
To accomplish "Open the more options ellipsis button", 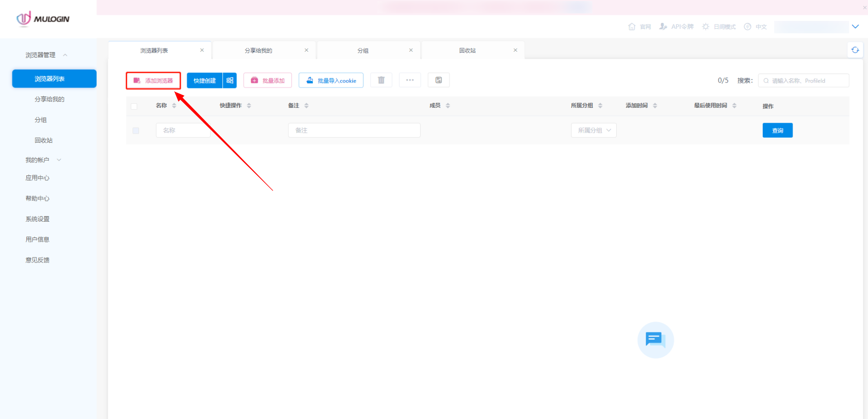I will [x=410, y=80].
